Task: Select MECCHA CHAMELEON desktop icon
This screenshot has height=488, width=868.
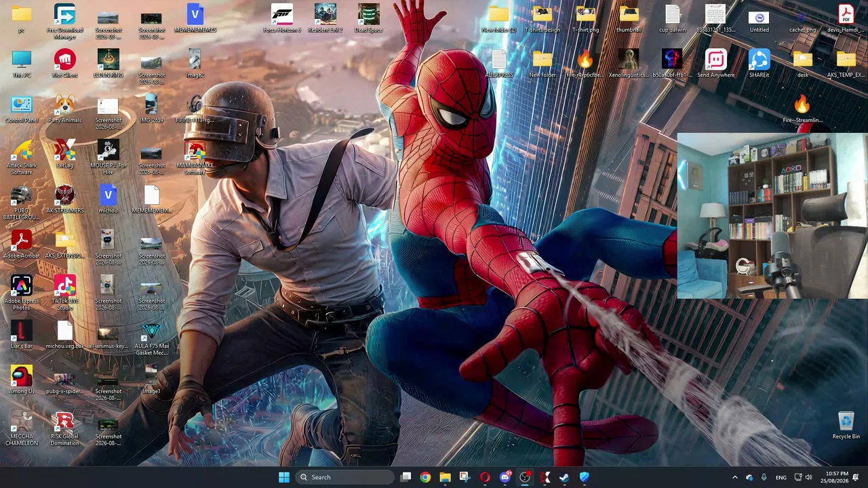Action: click(x=21, y=429)
